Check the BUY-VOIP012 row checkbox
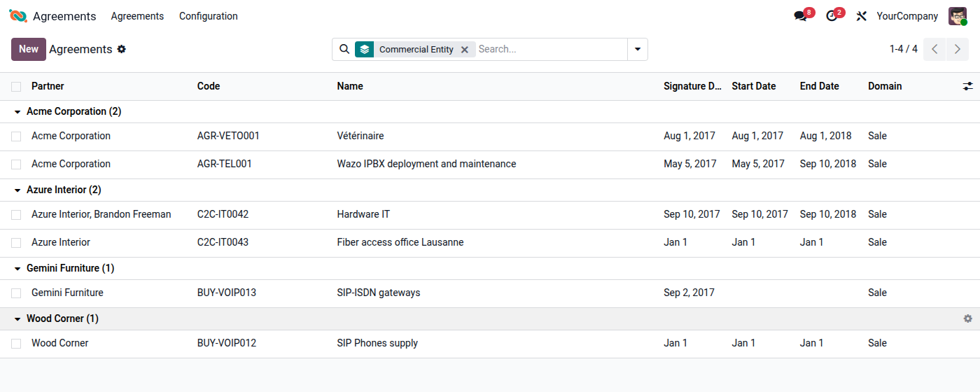The height and width of the screenshot is (392, 980). (16, 344)
